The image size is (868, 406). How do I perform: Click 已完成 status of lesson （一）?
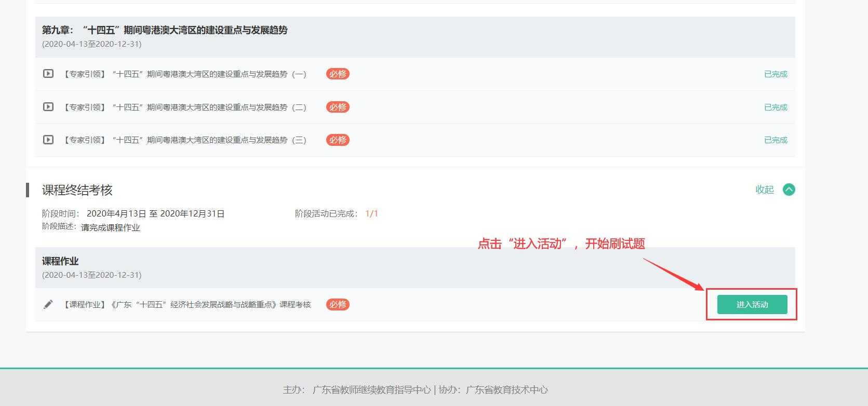click(x=776, y=74)
